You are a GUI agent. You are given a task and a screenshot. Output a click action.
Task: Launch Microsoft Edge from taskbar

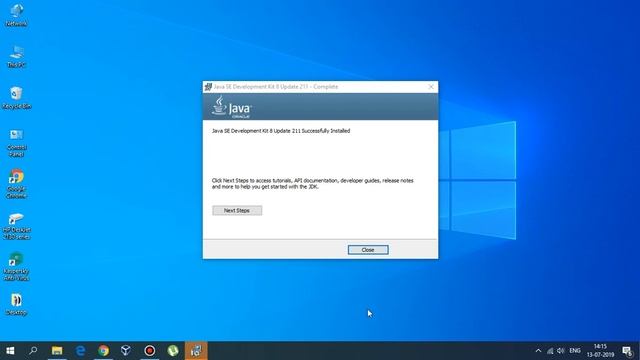pyautogui.click(x=80, y=351)
